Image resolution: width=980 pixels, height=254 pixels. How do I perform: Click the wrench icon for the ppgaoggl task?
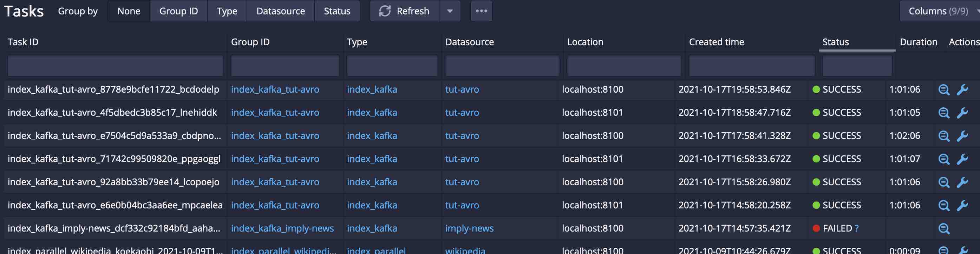coord(962,159)
